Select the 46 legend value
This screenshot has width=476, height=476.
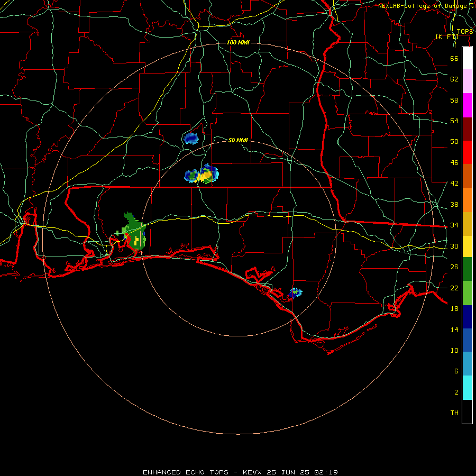[454, 163]
